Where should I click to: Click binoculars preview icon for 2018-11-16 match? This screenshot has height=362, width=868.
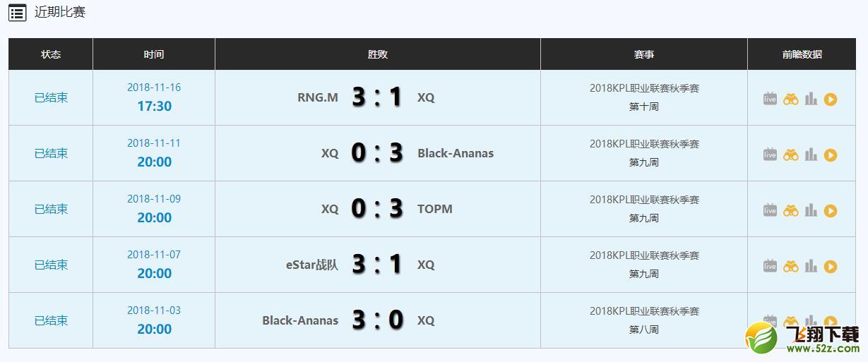point(790,99)
